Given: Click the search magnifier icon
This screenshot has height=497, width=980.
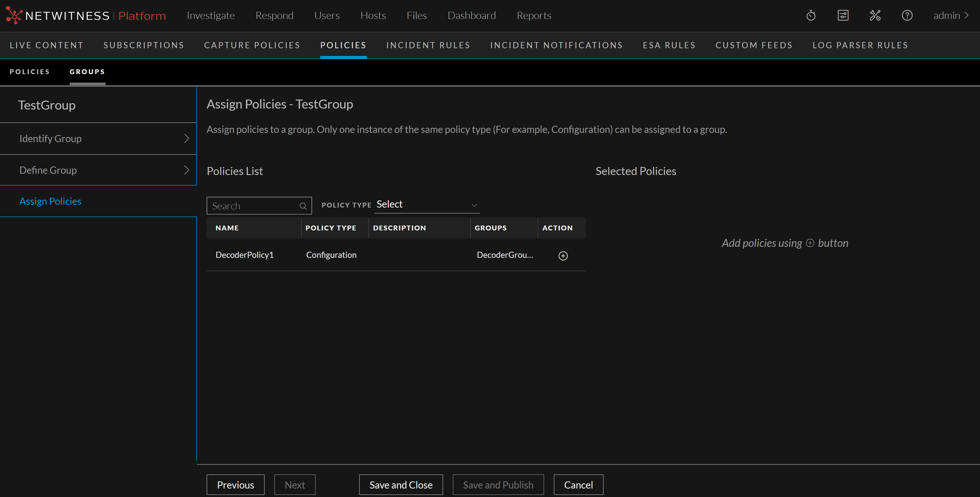Looking at the screenshot, I should click(303, 206).
